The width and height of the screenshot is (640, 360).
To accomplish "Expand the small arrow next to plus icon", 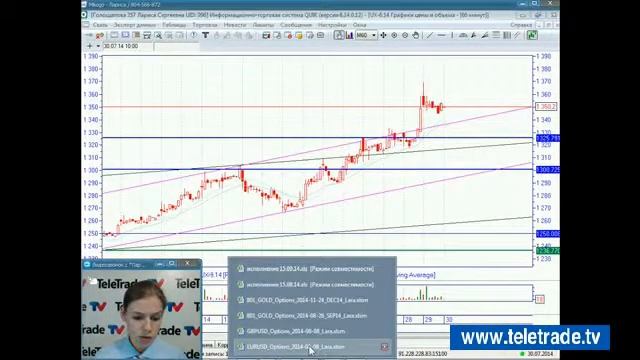I will point(98,46).
